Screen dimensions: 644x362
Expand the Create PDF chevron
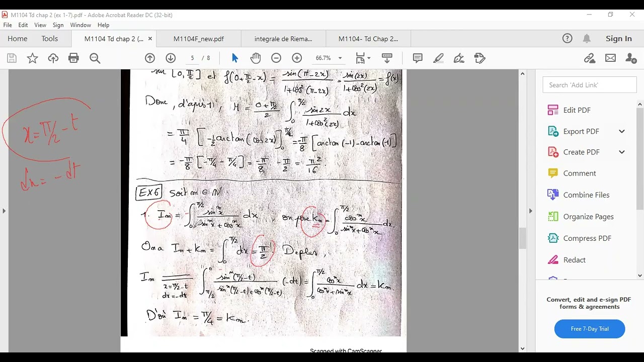[622, 152]
